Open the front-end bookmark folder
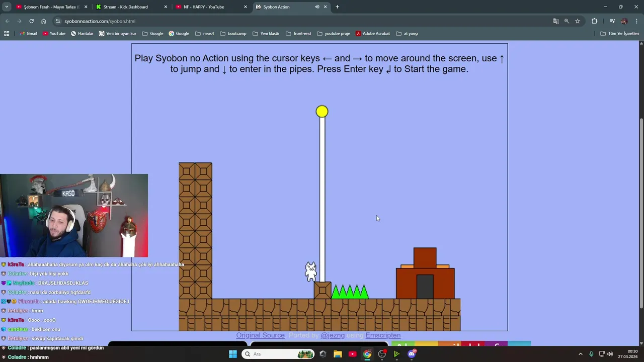 [x=298, y=34]
